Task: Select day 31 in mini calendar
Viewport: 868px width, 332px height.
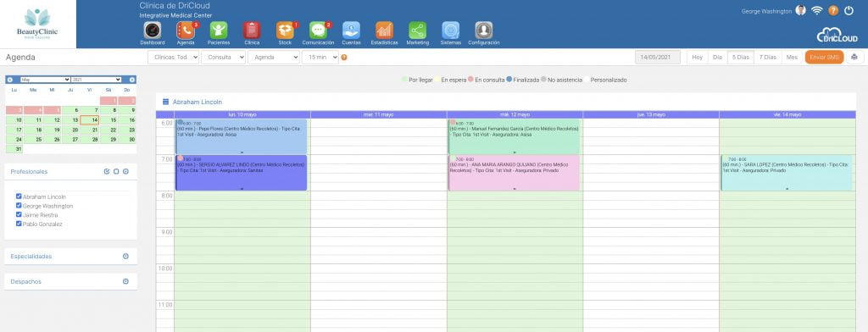Action: 15,149
